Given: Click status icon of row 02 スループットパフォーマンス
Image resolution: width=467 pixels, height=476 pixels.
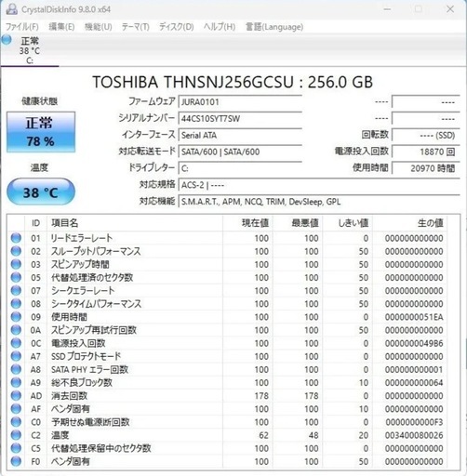Looking at the screenshot, I should point(16,251).
